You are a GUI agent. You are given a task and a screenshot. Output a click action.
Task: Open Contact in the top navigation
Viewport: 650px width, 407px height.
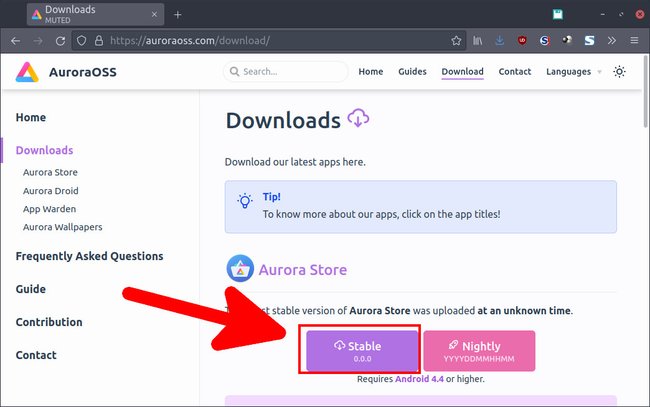[x=514, y=72]
